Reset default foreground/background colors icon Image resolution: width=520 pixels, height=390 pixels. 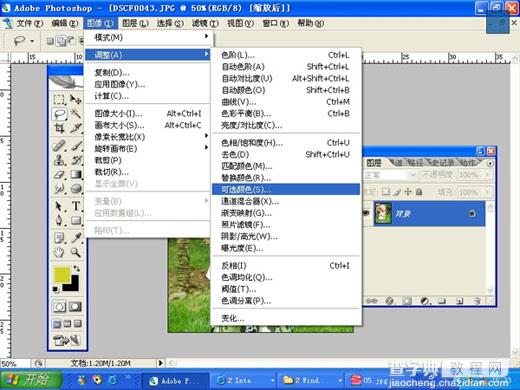tap(56, 289)
